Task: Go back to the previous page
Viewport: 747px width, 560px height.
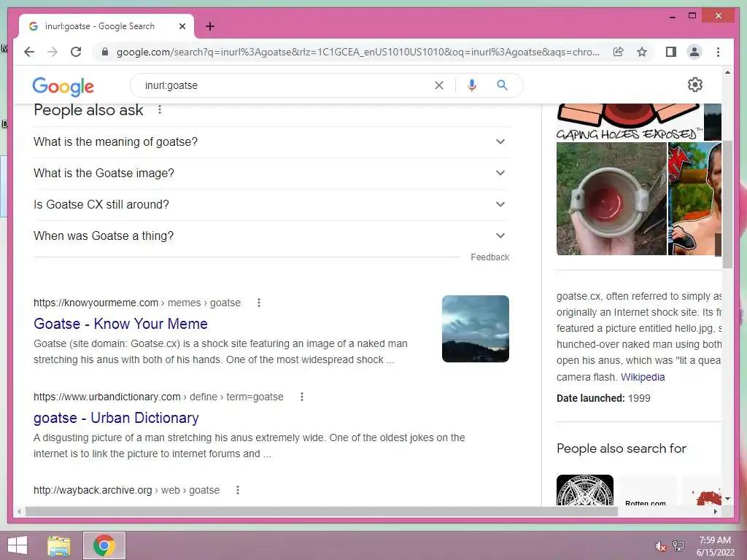Action: pos(29,52)
